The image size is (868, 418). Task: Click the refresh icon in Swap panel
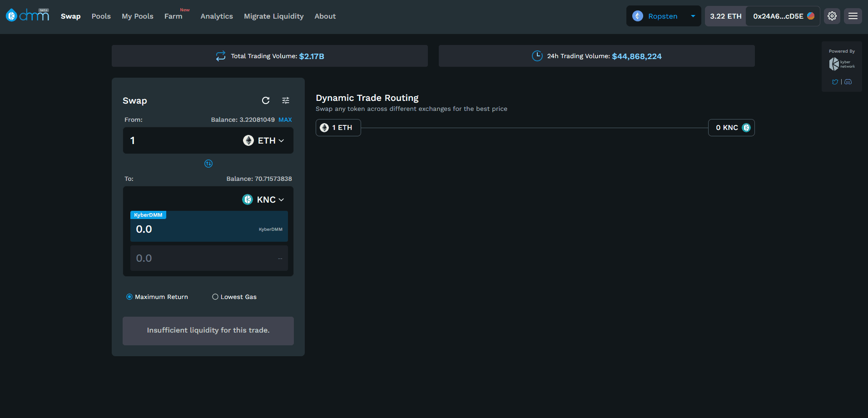[x=266, y=100]
